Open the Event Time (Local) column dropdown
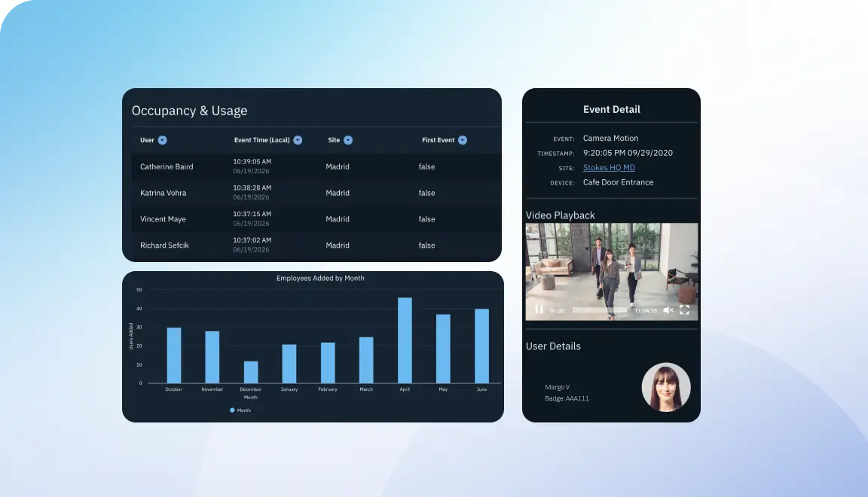 point(298,140)
